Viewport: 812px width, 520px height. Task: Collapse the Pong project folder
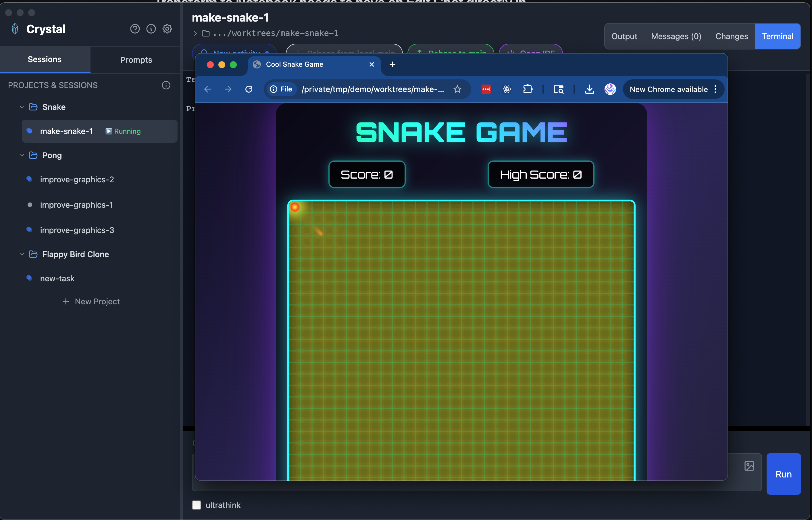(22, 155)
